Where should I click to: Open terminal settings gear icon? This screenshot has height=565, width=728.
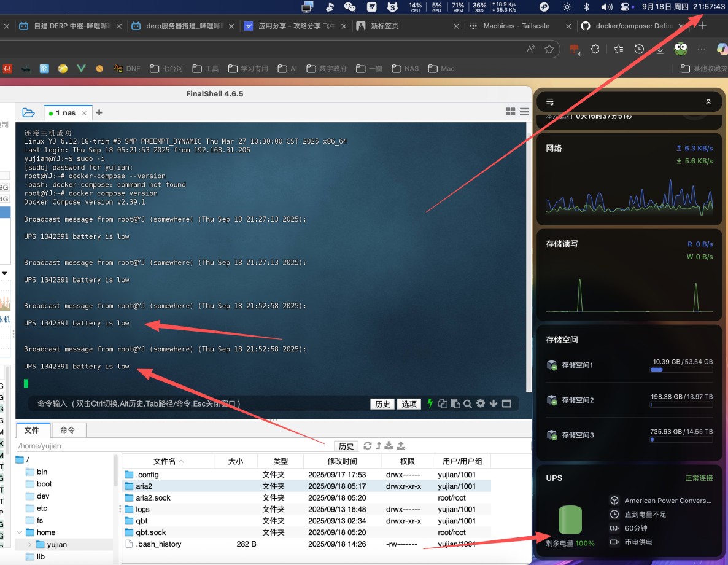(481, 403)
